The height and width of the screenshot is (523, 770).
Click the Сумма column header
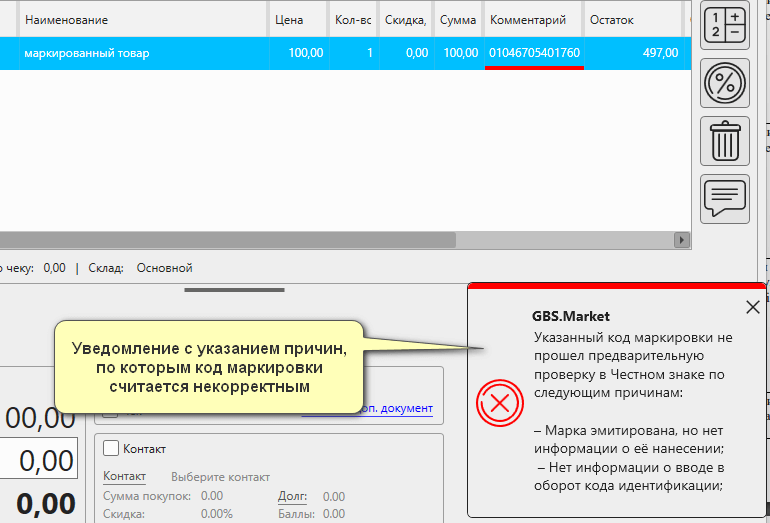(x=457, y=20)
